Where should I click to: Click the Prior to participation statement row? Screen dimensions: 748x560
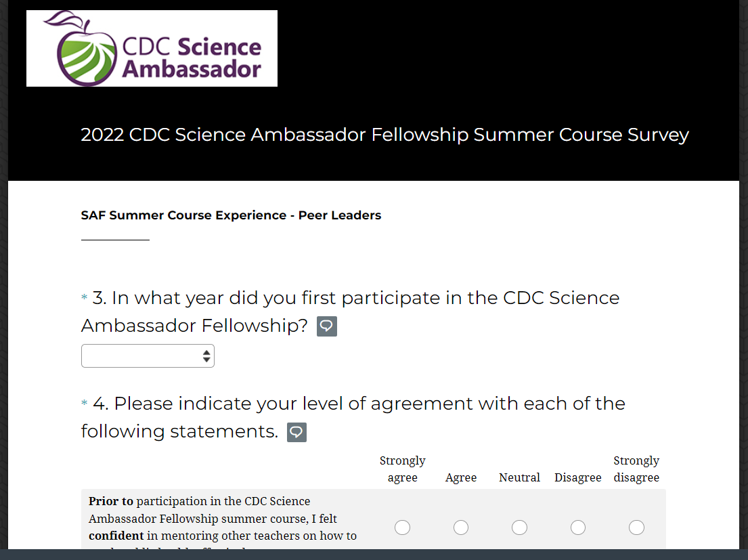pos(223,519)
